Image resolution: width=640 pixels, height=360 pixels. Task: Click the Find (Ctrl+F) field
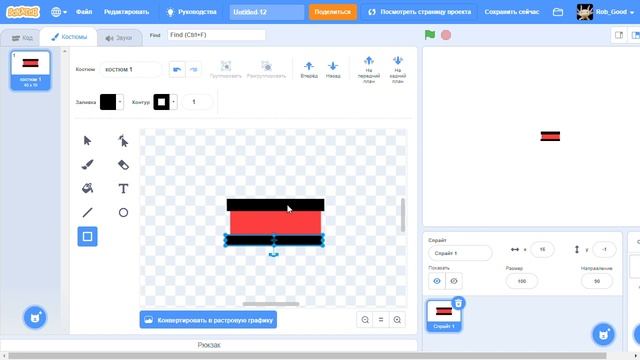(216, 35)
